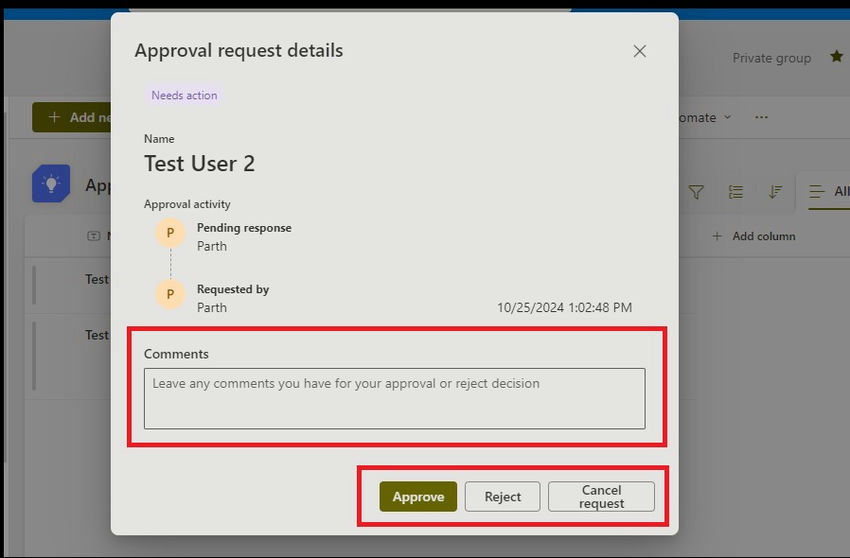Click the Requested by avatar for Parth

tap(170, 294)
